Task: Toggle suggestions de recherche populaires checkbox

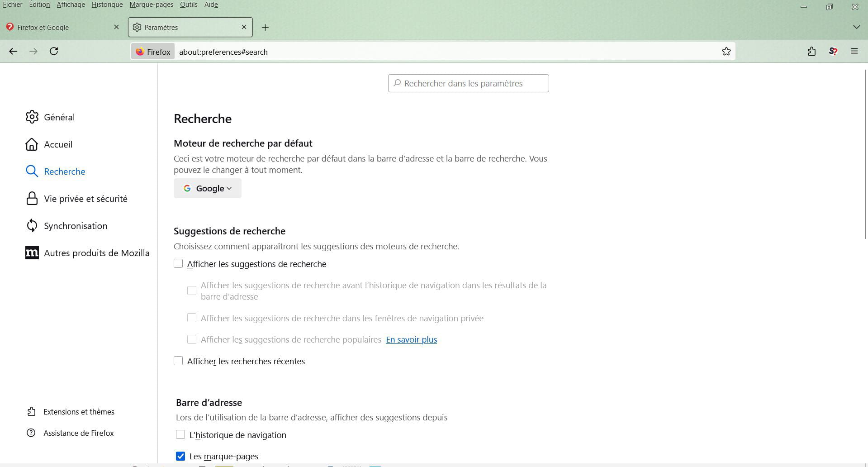Action: pyautogui.click(x=192, y=339)
